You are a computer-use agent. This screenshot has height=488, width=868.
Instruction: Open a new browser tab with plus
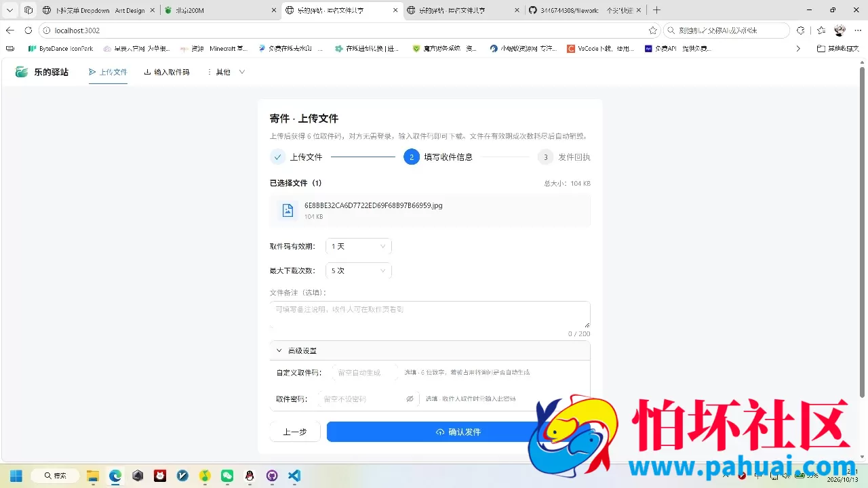pyautogui.click(x=656, y=10)
